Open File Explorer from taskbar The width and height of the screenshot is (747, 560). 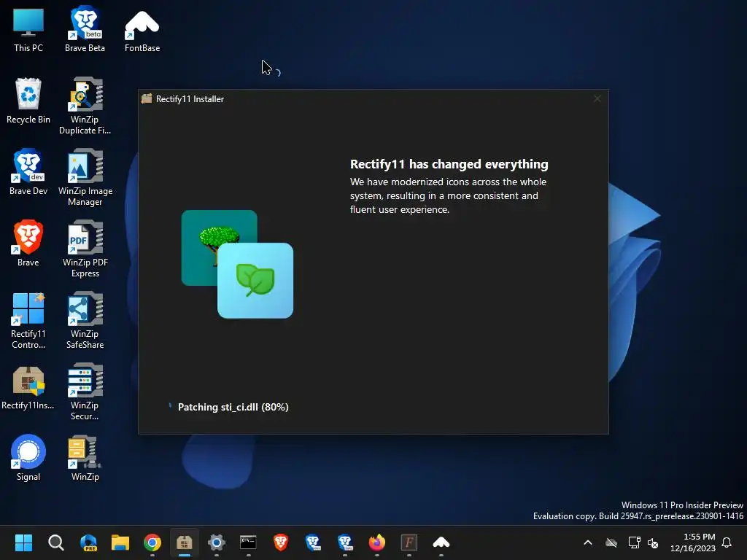[x=120, y=542]
